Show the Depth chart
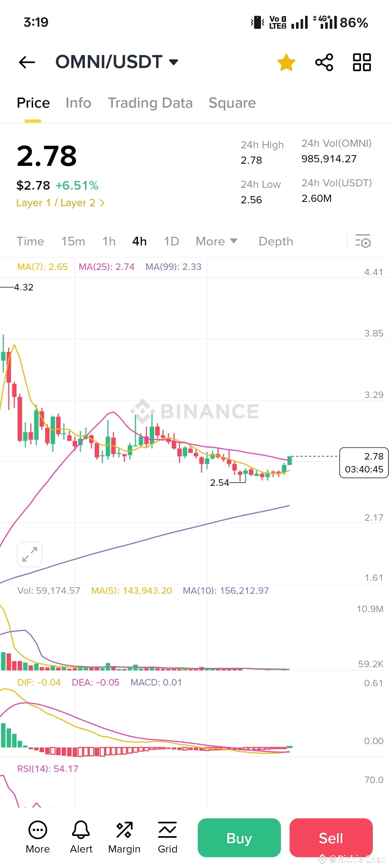 point(276,241)
